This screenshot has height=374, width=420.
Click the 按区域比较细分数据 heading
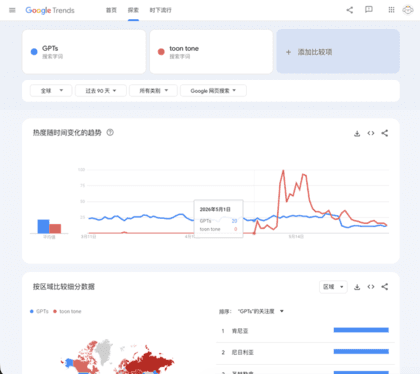click(64, 287)
